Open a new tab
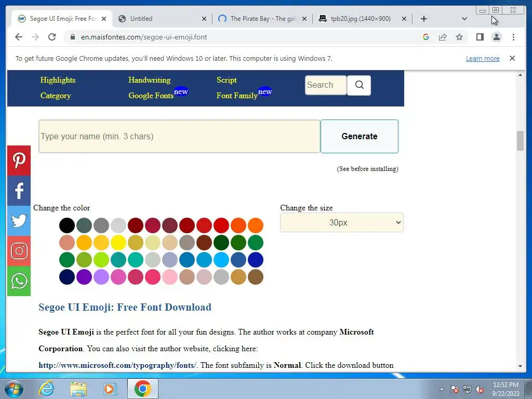Viewport: 532px width, 399px height. pos(424,19)
